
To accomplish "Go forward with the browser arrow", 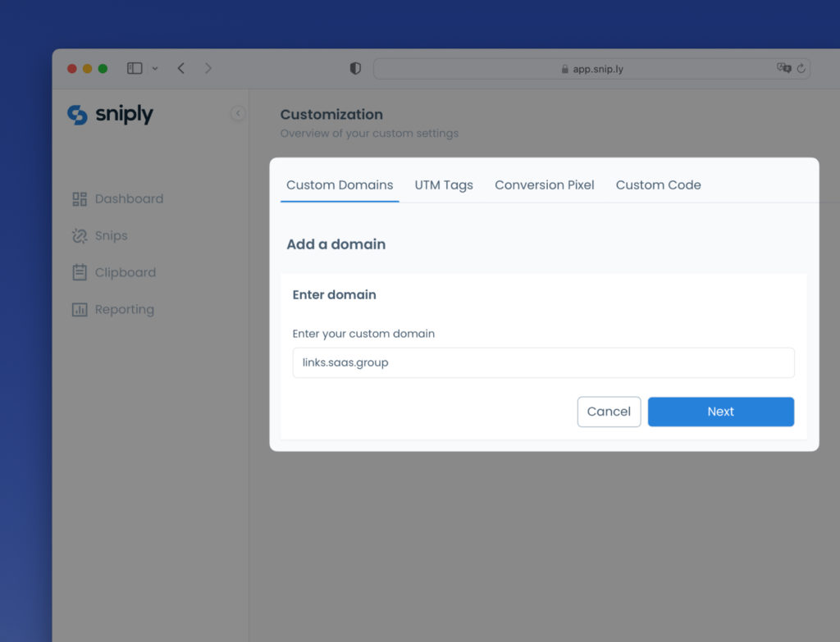I will click(208, 69).
